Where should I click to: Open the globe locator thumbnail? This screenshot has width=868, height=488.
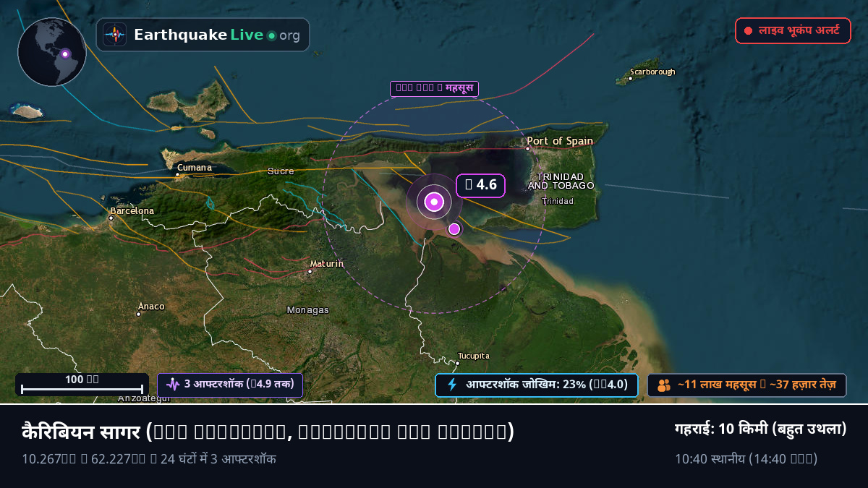click(52, 52)
